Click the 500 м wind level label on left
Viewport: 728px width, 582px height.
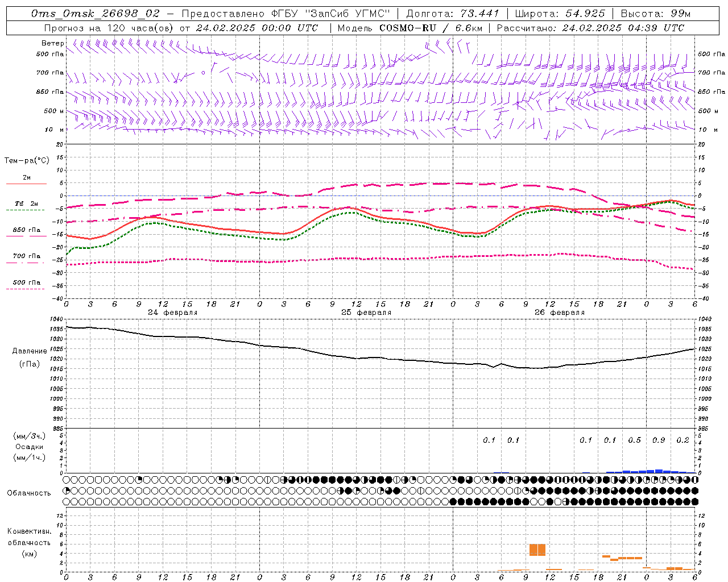coord(54,111)
